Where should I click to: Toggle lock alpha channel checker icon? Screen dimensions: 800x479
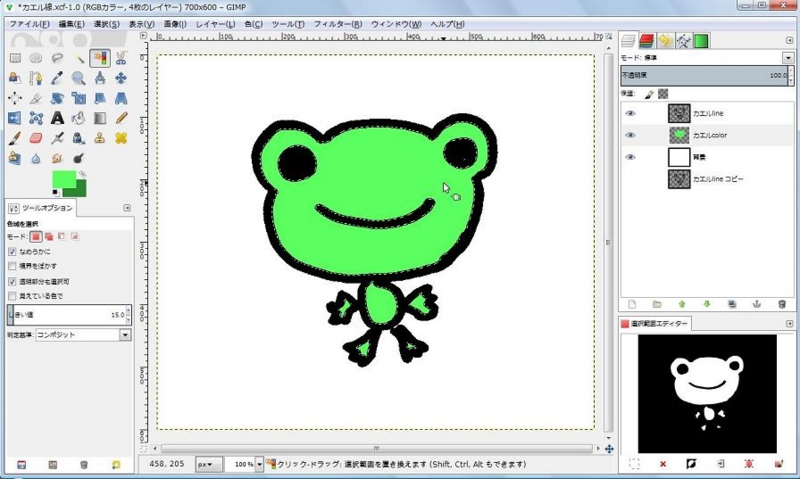tap(663, 94)
